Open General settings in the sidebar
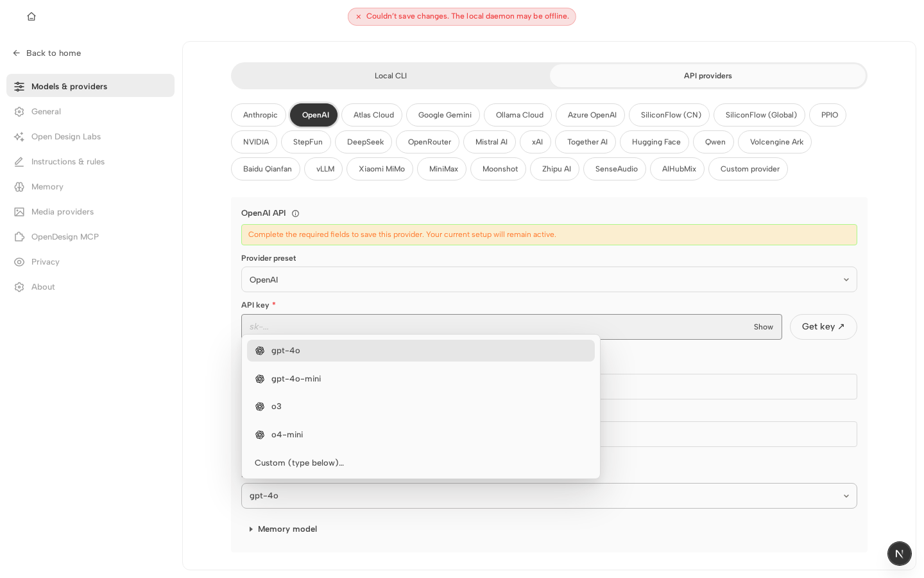Viewport: 924px width, 578px height. click(x=90, y=112)
